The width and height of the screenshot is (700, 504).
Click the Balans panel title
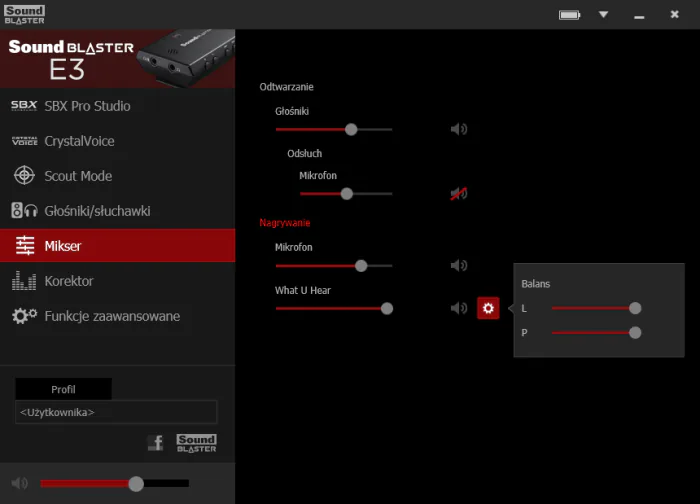click(x=536, y=284)
